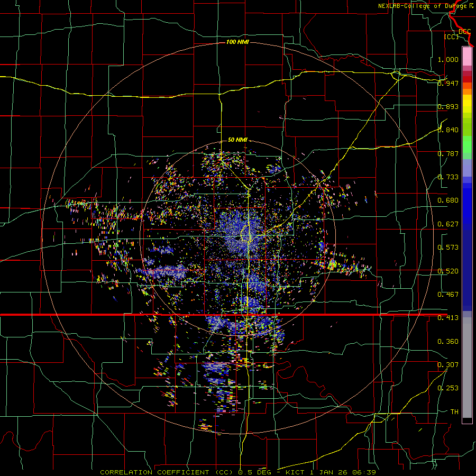Click the "CORRELATION COEFFICIENT (CC)" caption text

click(168, 472)
